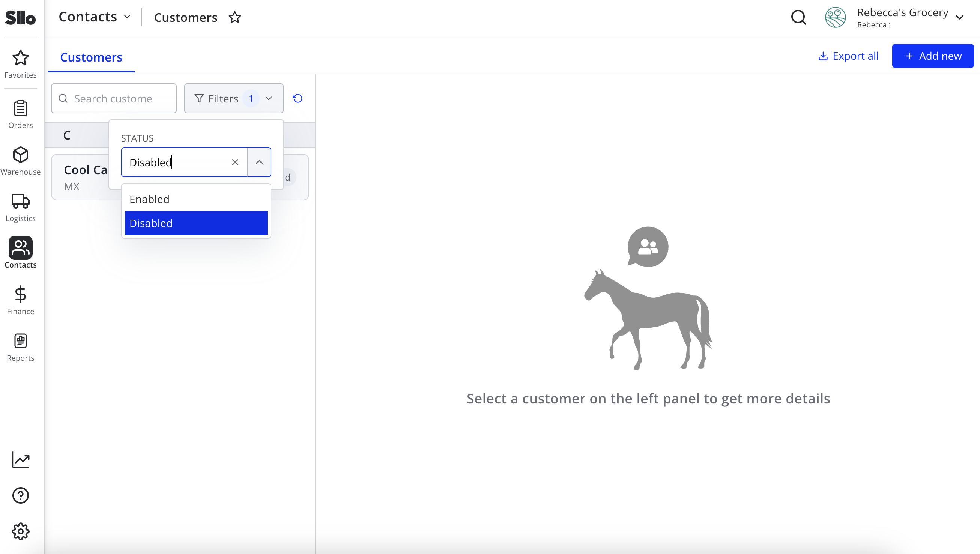980x554 pixels.
Task: Expand the Contacts breadcrumb dropdown
Action: [95, 17]
